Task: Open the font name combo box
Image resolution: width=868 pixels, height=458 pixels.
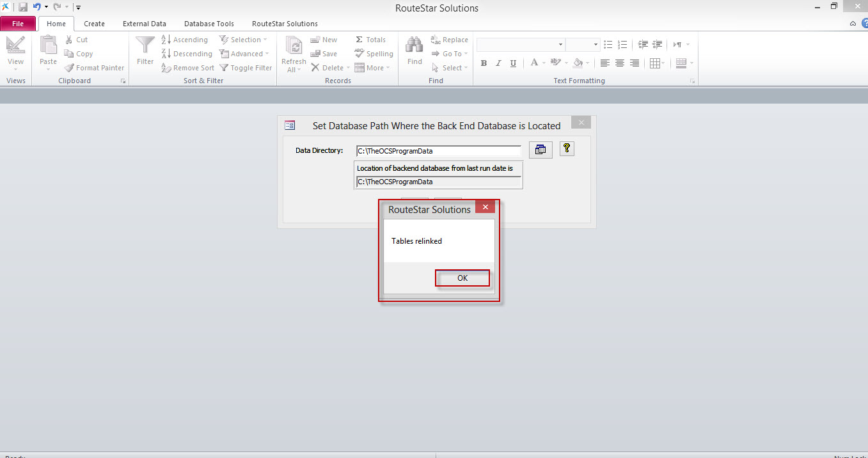Action: (521, 45)
